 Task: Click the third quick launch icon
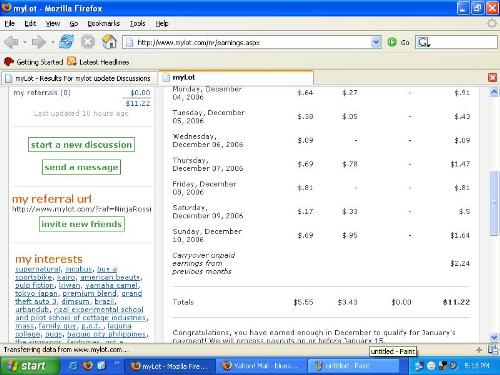102,366
